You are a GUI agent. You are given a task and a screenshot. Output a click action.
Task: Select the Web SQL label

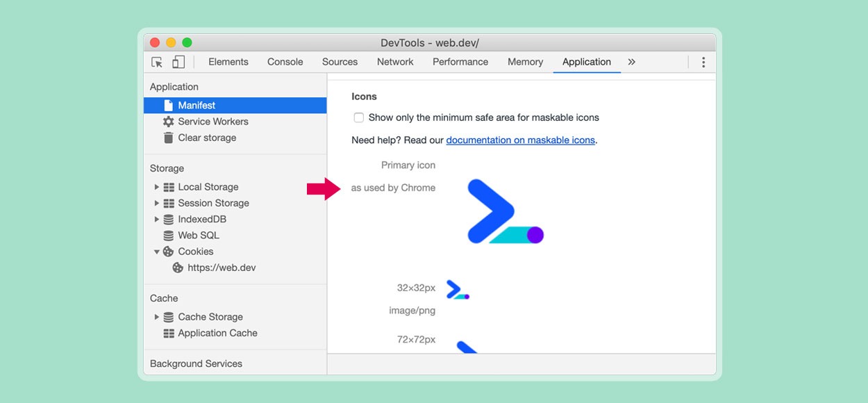199,235
